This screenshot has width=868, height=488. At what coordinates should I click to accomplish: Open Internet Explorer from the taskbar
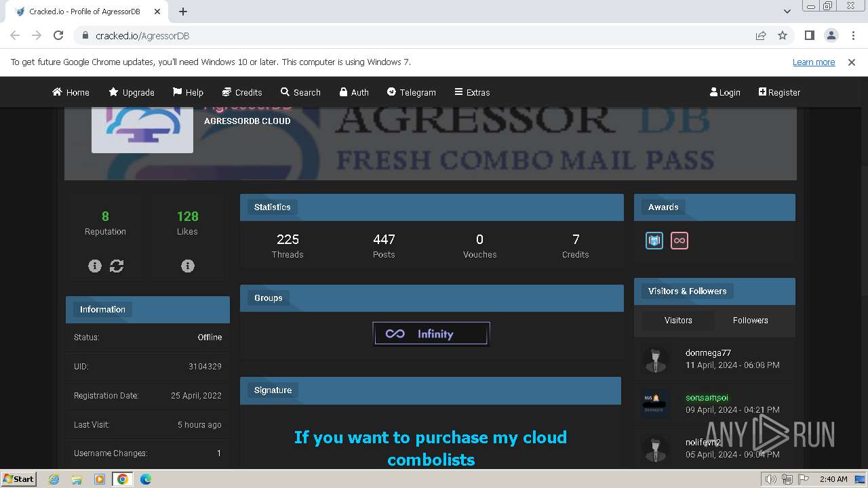(x=54, y=479)
